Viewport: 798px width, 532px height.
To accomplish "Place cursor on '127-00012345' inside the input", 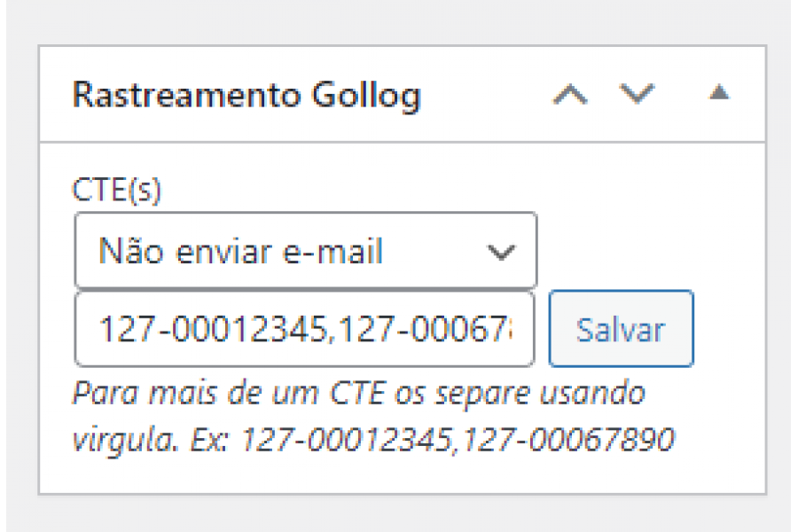I will pyautogui.click(x=214, y=329).
